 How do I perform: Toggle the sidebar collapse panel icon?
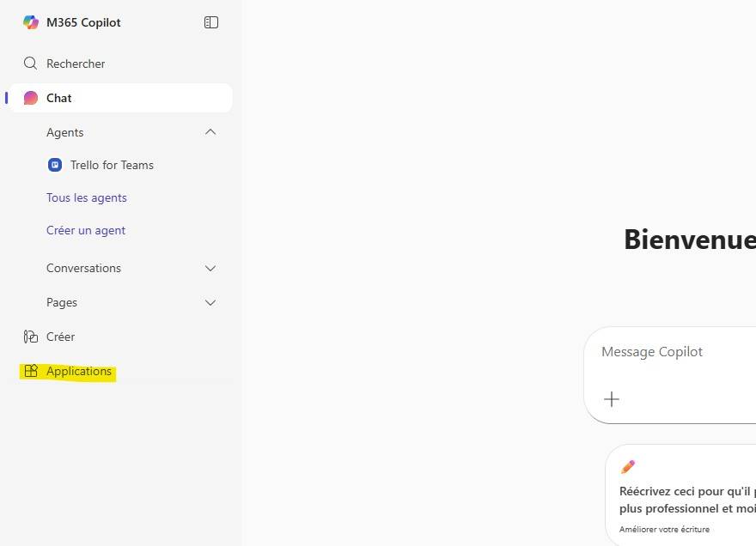pos(211,22)
